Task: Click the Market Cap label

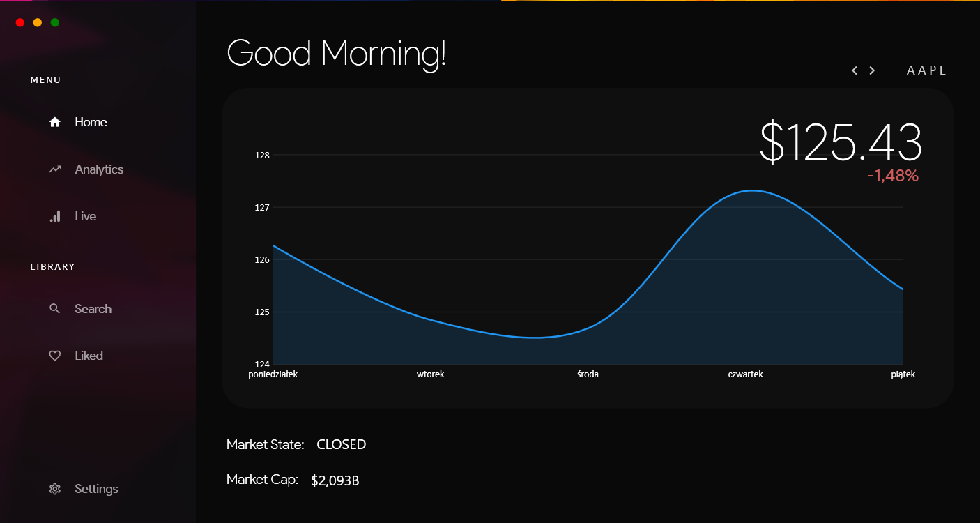Action: [263, 480]
